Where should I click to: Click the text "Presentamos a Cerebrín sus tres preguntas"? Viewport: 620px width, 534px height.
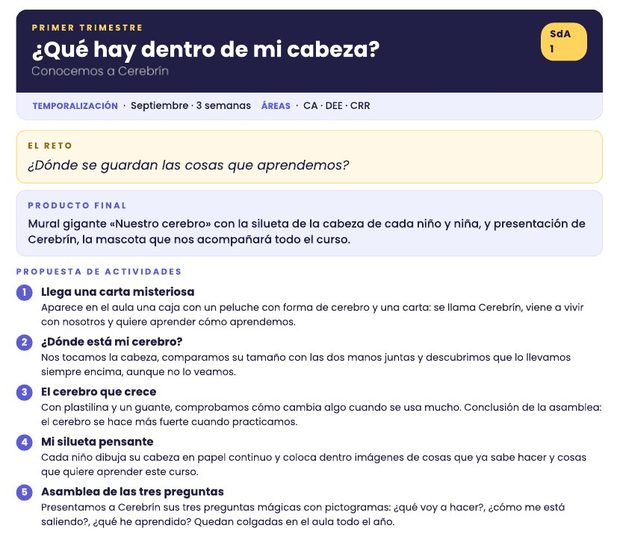pos(303,515)
